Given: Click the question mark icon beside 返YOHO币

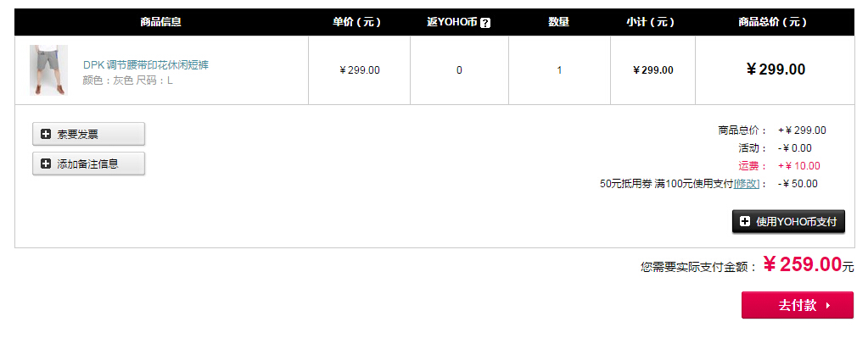Looking at the screenshot, I should pyautogui.click(x=485, y=23).
